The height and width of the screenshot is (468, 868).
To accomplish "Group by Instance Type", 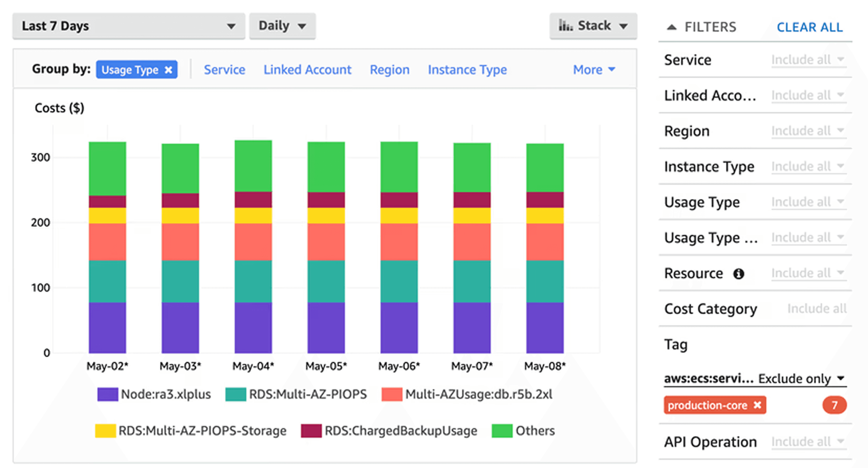I will [467, 70].
